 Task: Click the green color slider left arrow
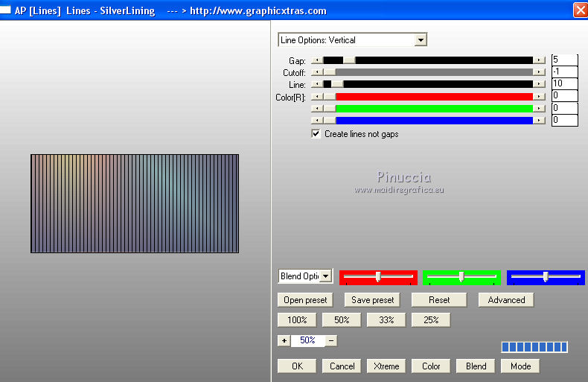(x=317, y=109)
